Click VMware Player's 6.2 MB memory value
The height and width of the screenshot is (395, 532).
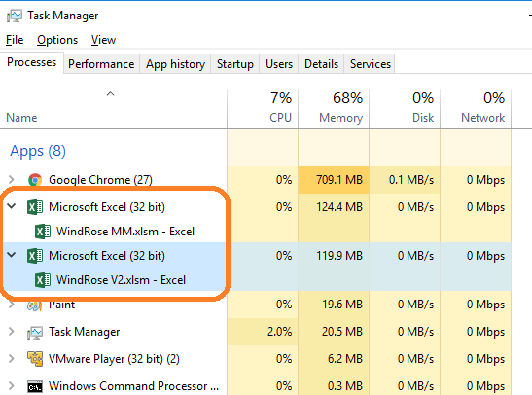click(345, 359)
